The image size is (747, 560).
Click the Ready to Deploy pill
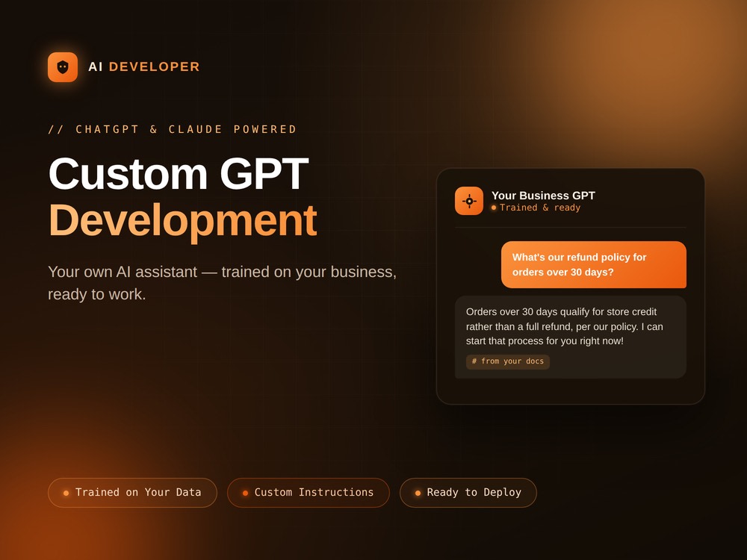[468, 492]
